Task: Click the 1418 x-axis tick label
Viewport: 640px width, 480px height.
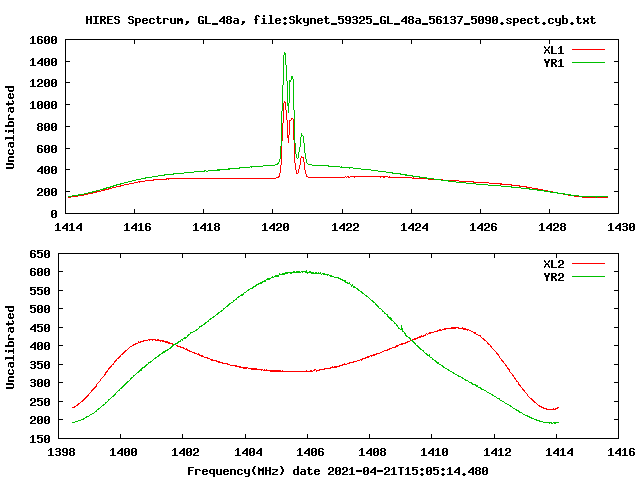Action: click(206, 227)
